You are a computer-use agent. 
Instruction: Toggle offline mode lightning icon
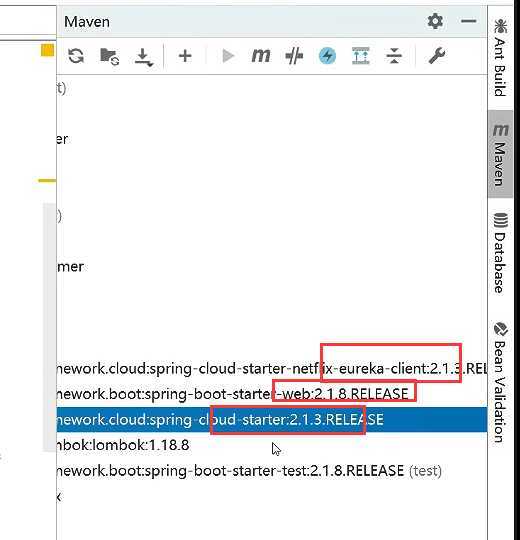(x=327, y=56)
